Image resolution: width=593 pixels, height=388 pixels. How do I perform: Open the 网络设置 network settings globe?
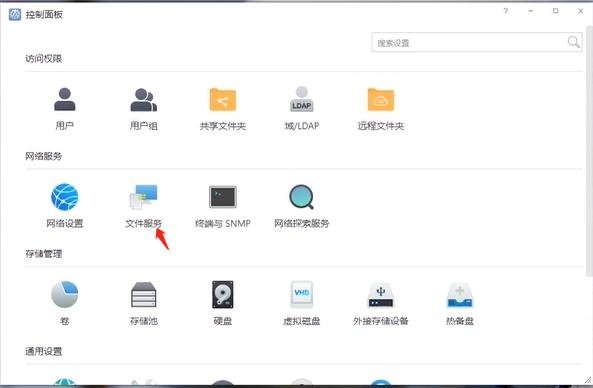[x=65, y=197]
